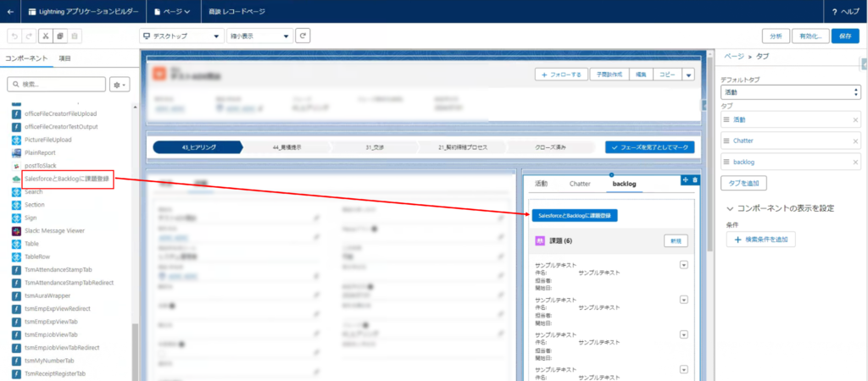Select the 43_ヒアリング path stage
The height and width of the screenshot is (381, 868).
click(x=198, y=147)
